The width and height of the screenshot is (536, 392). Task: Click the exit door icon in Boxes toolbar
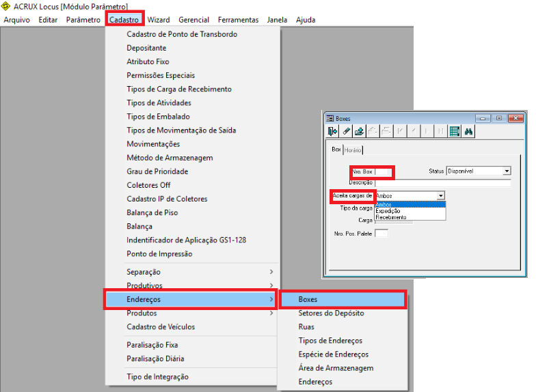coord(332,131)
